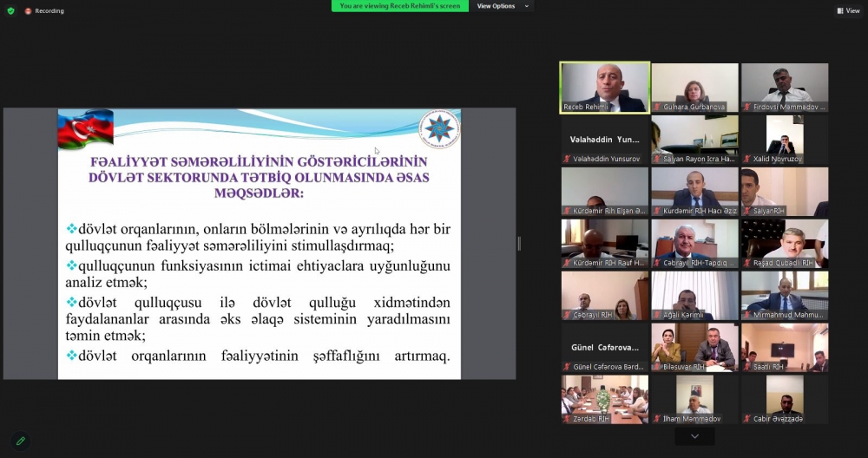Click slide bullet 'qulluqçunun funksiyasının ictimai ehtiyaclara'
Viewport: 868px width, 458px height.
coord(258,274)
